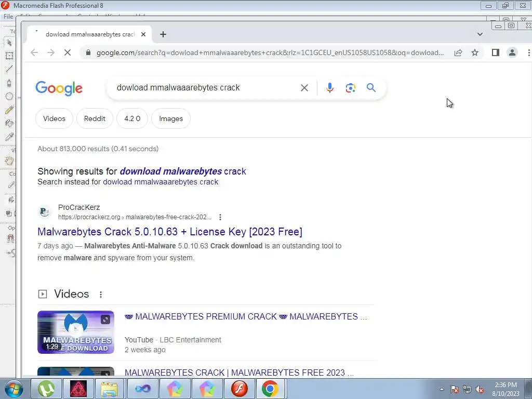Click the Chrome taskbar icon
This screenshot has width=532, height=399.
pos(270,389)
